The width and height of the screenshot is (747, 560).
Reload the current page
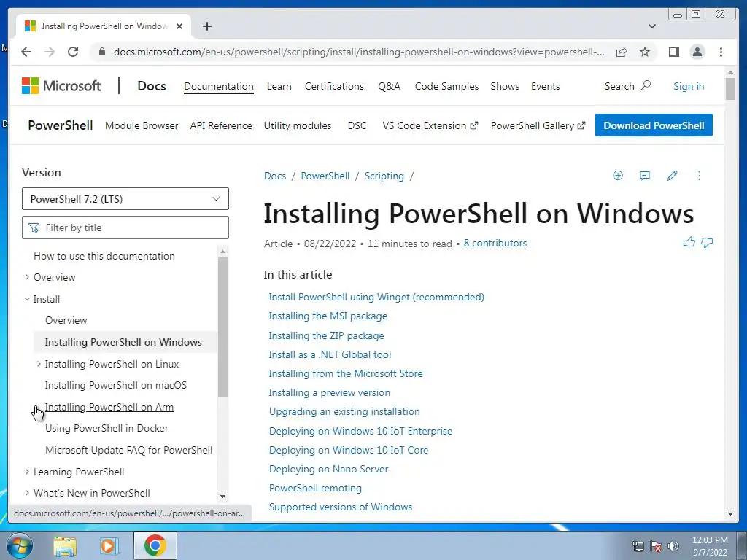pyautogui.click(x=73, y=52)
